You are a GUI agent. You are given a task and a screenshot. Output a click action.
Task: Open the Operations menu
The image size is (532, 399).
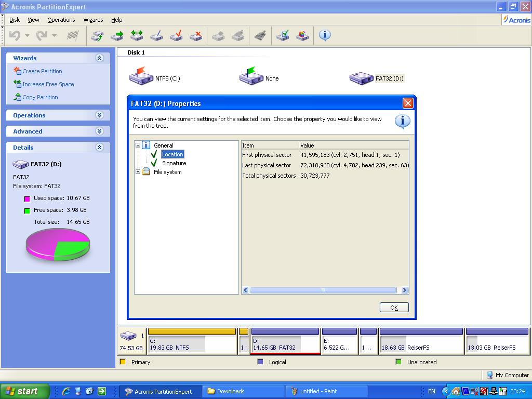[61, 20]
